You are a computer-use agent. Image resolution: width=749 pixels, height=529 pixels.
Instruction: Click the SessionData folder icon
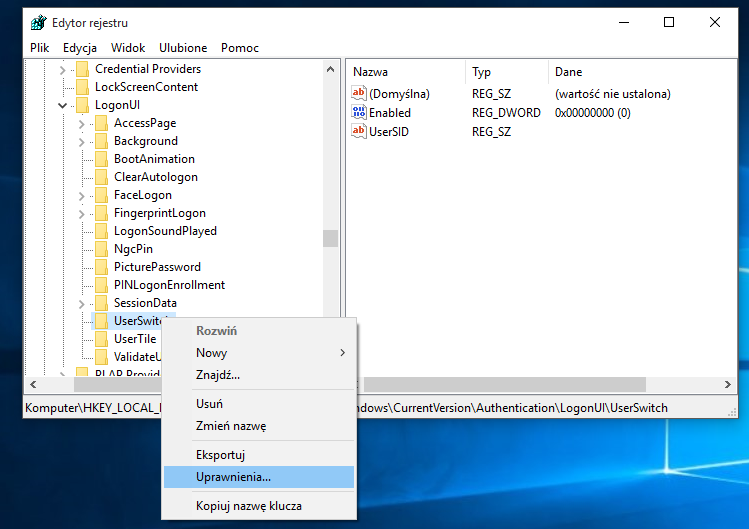pyautogui.click(x=101, y=303)
